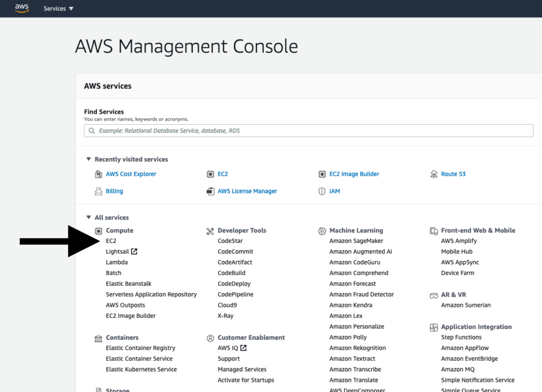Viewport: 542px width, 392px height.
Task: Open Cloud9 service
Action: [x=227, y=305]
